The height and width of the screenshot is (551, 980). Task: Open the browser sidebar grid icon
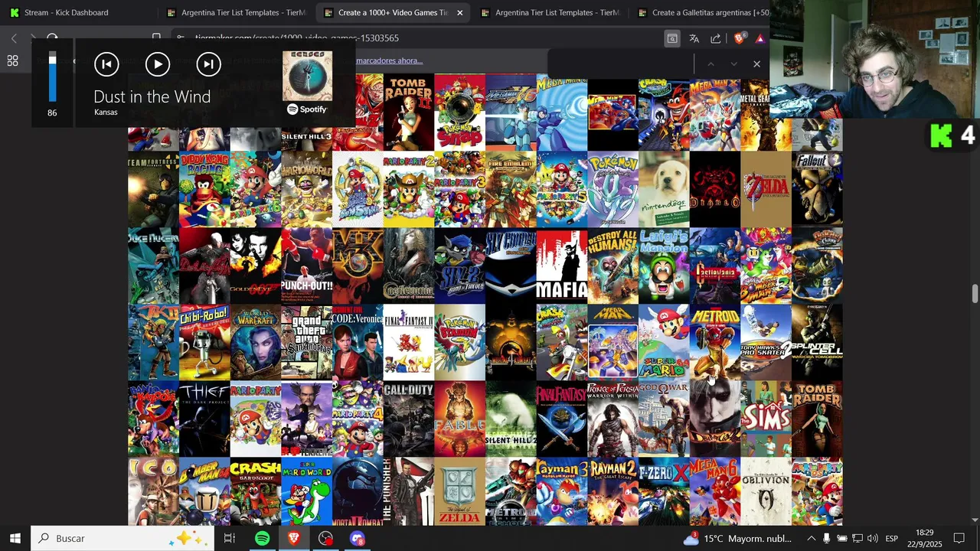(12, 61)
